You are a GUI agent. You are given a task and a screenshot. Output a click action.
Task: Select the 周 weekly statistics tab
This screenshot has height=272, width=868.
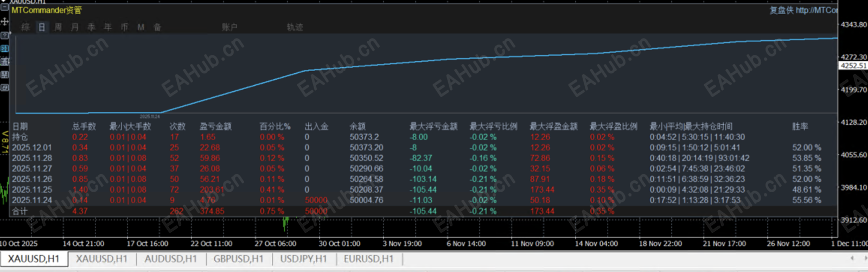(x=58, y=27)
